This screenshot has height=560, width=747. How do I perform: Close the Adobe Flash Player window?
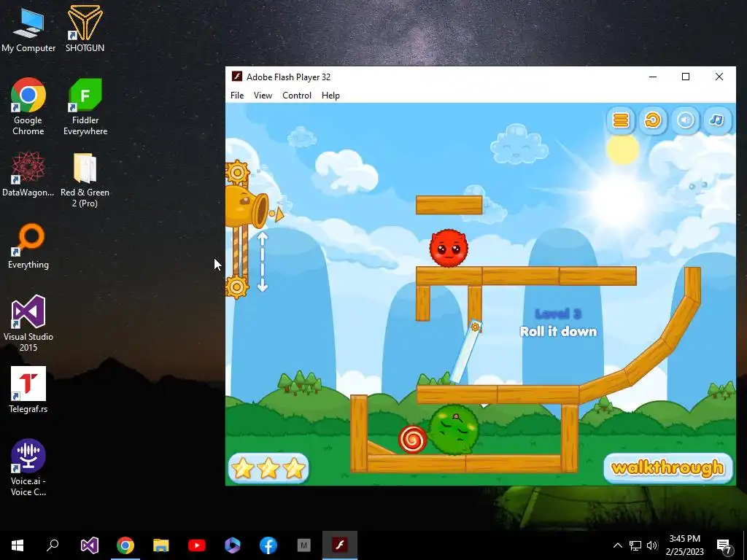pyautogui.click(x=719, y=77)
